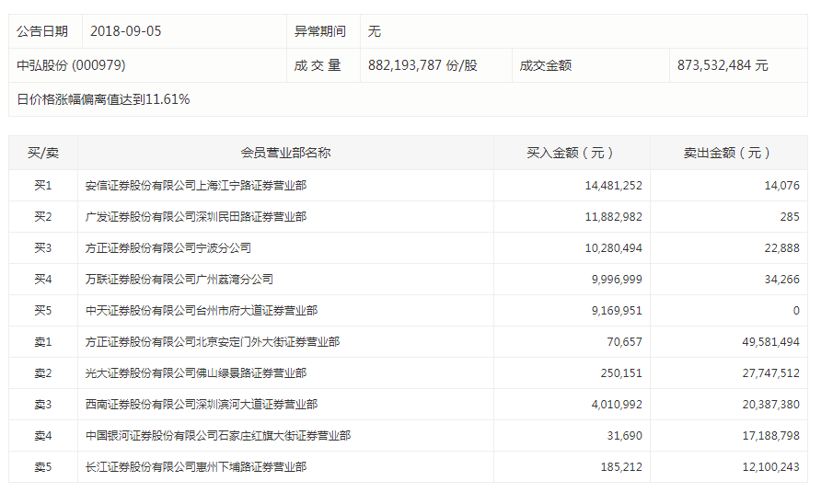Click the text 日价格涨幅偏离值达到11.61%
The width and height of the screenshot is (821, 504).
point(103,99)
